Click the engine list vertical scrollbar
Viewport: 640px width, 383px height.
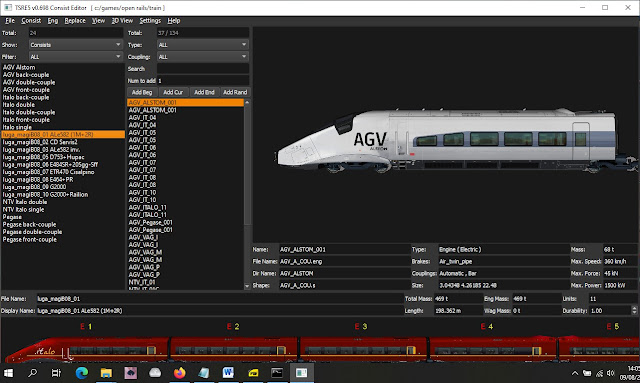coord(247,194)
